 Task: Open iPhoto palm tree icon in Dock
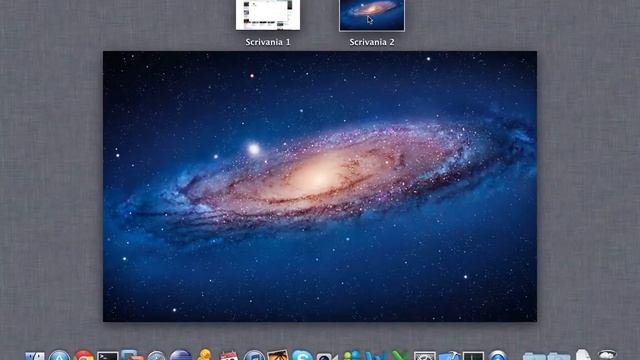(278, 355)
